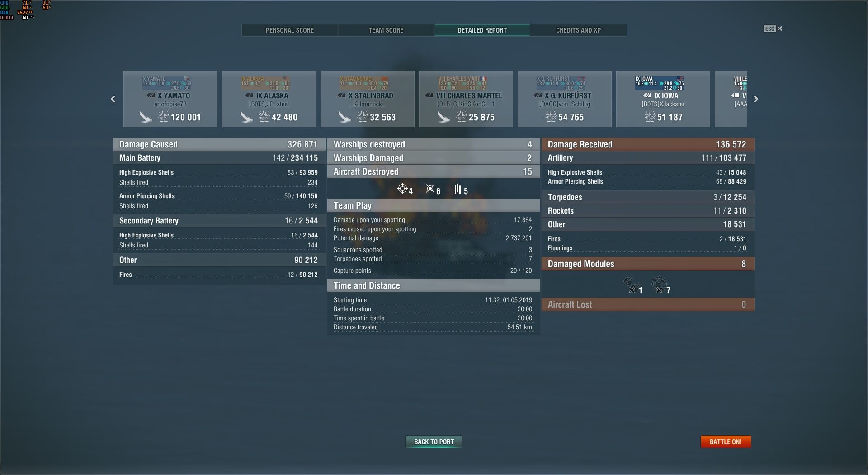Click the Main Battery row
The image size is (868, 475).
click(x=219, y=158)
